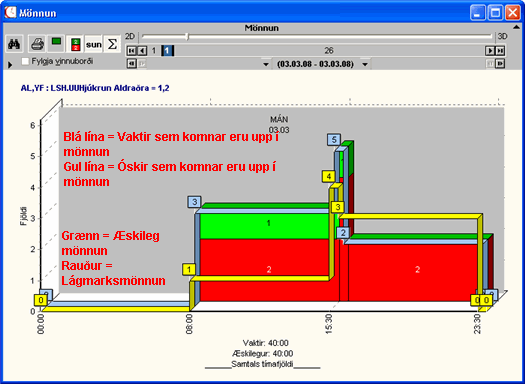
Task: Jump to first week with skip-back arrow
Action: pos(132,51)
